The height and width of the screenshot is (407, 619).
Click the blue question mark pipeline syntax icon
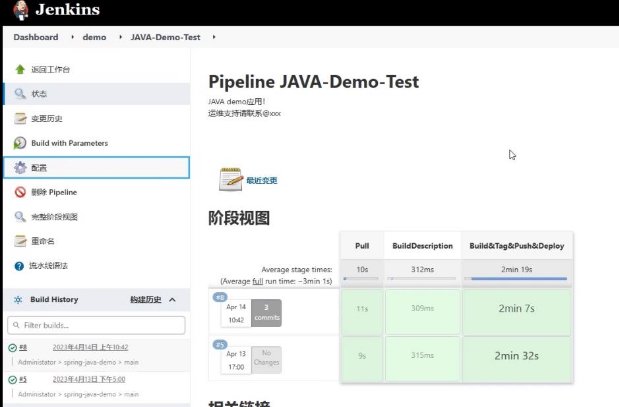[x=19, y=266]
